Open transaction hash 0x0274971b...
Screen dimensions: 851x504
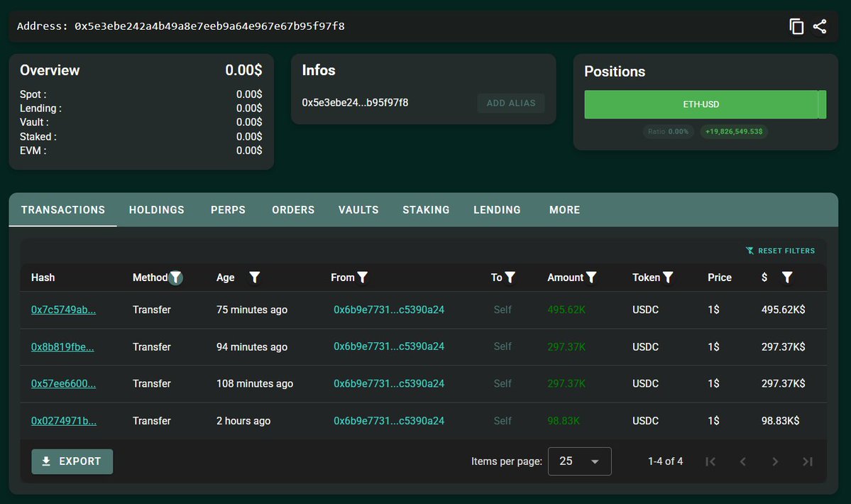[x=63, y=421]
